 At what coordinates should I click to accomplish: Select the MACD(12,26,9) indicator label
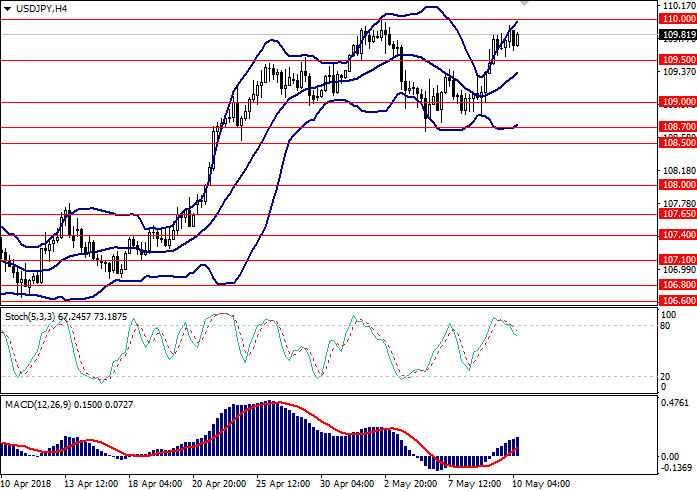click(32, 402)
